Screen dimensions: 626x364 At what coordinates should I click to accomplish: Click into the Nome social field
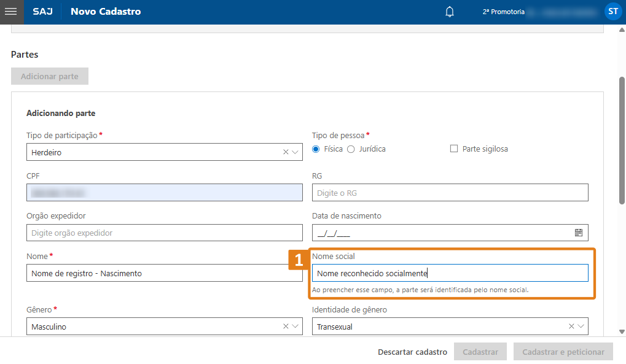[450, 273]
